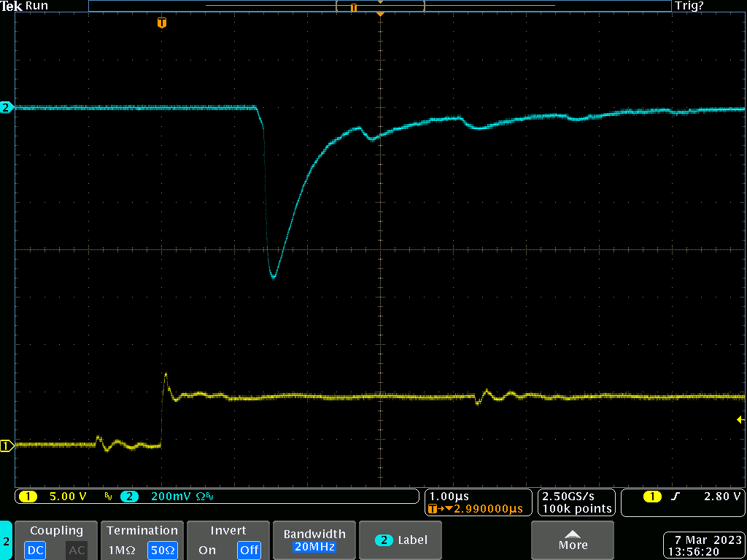Viewport: 747px width, 560px height.
Task: Switch termination to 1MΩ
Action: [119, 551]
